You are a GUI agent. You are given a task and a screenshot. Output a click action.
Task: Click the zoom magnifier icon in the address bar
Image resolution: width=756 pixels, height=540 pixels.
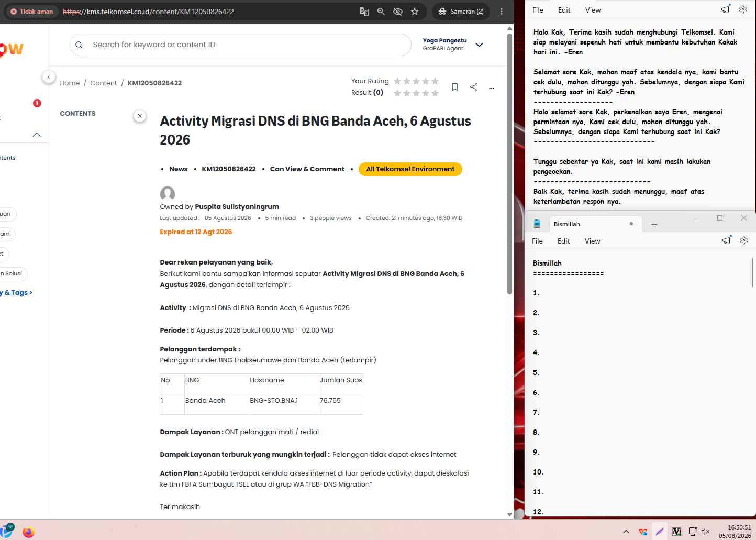(x=381, y=12)
